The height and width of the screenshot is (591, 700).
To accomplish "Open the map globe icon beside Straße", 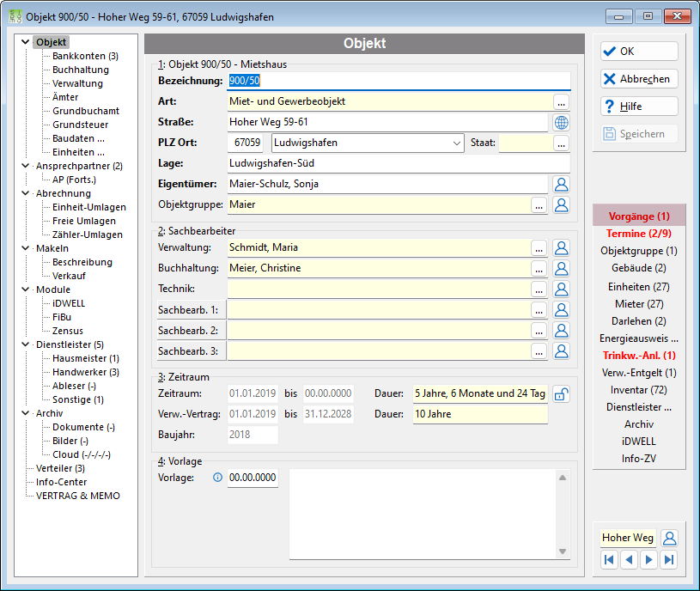I will click(x=561, y=122).
